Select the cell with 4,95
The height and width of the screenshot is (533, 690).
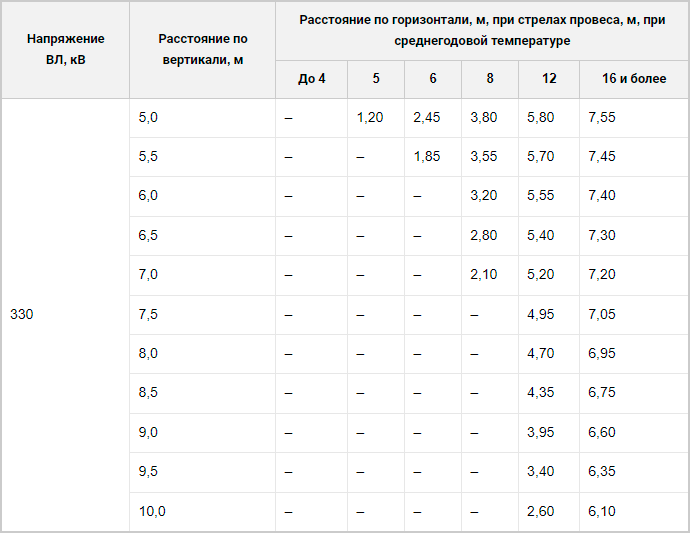pyautogui.click(x=549, y=315)
